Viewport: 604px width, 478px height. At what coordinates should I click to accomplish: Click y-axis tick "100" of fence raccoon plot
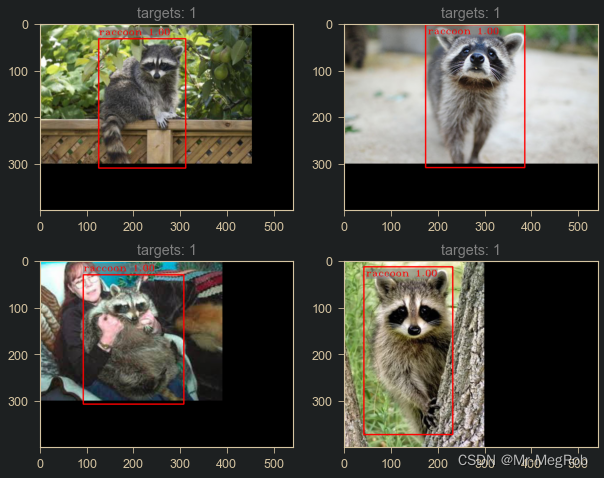pos(18,72)
